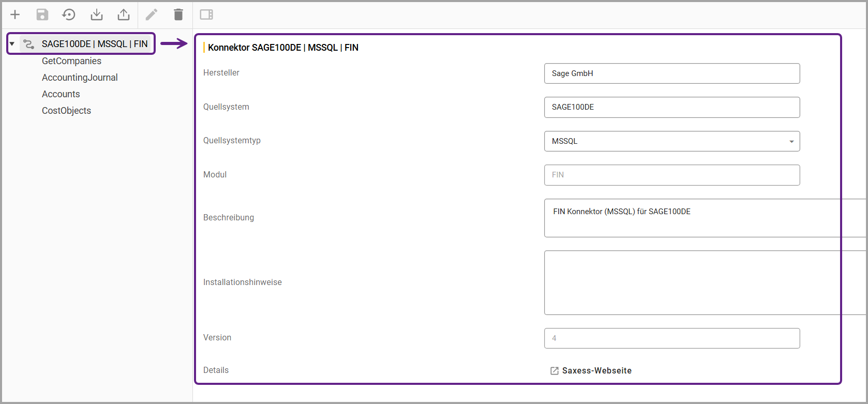Save changes with the floppy disk icon
The width and height of the screenshot is (868, 404).
tap(42, 14)
